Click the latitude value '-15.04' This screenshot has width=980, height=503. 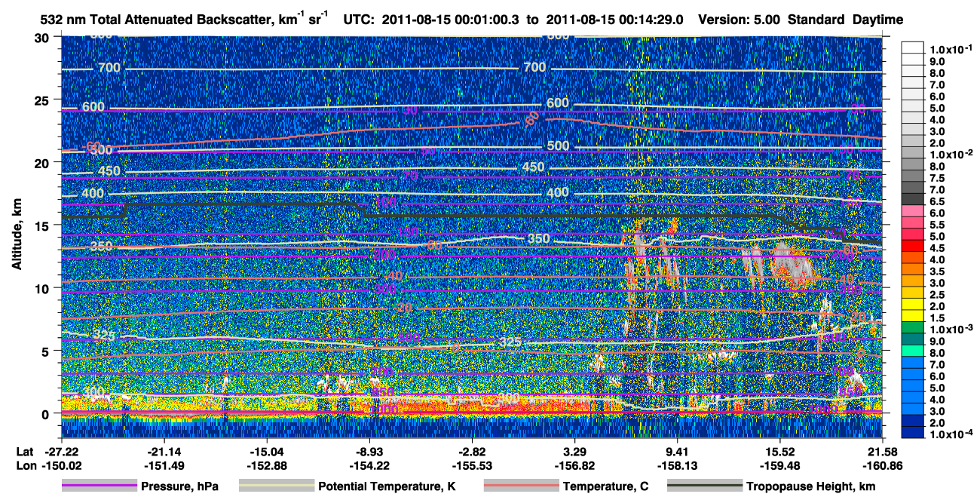pyautogui.click(x=266, y=450)
